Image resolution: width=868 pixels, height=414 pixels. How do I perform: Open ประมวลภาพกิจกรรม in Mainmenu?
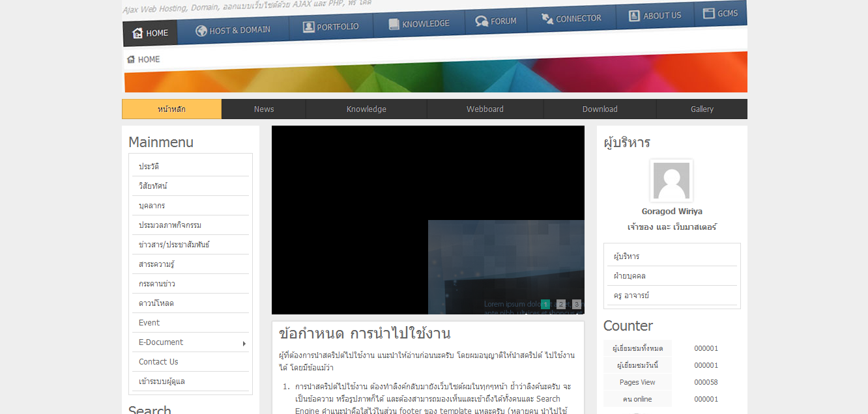pos(191,225)
